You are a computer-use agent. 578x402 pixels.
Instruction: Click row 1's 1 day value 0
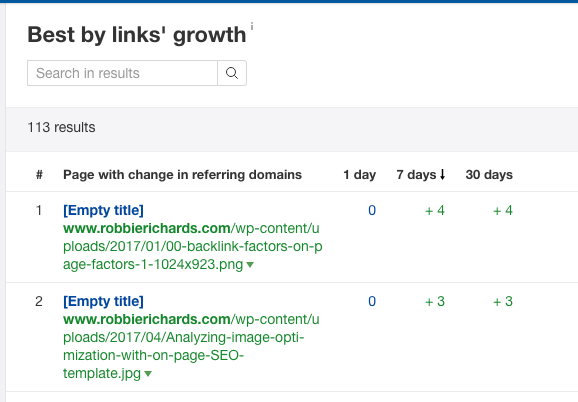[372, 210]
